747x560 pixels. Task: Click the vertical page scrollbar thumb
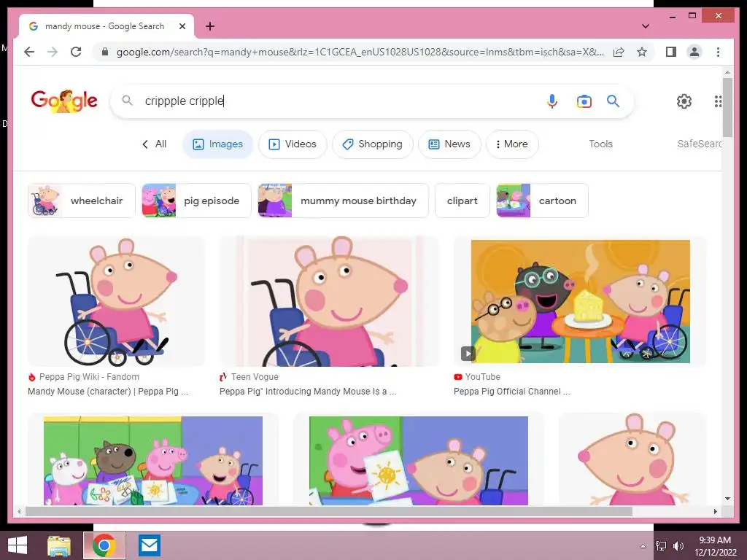(x=727, y=108)
